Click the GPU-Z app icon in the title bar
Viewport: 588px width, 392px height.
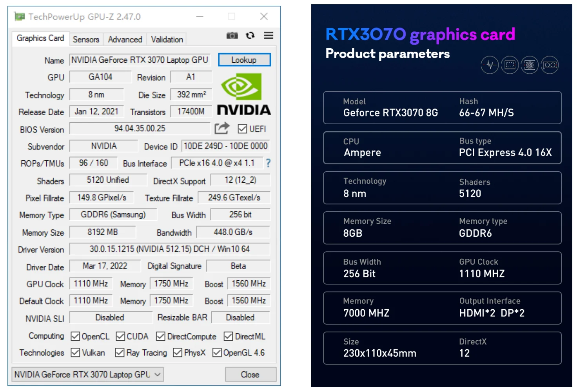tap(19, 16)
